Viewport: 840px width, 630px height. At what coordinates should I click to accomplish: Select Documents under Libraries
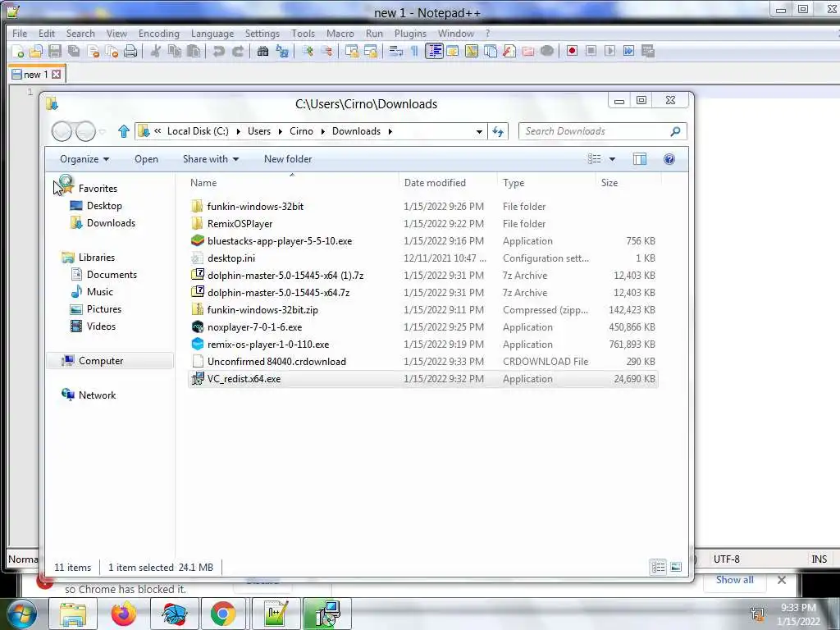click(112, 274)
